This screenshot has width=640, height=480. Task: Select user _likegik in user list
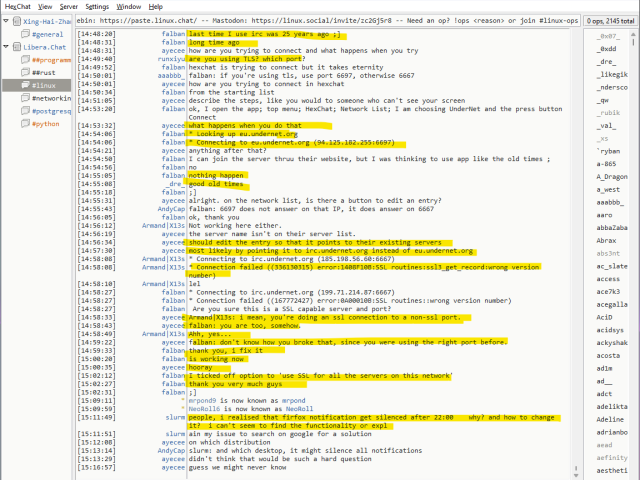[x=612, y=74]
